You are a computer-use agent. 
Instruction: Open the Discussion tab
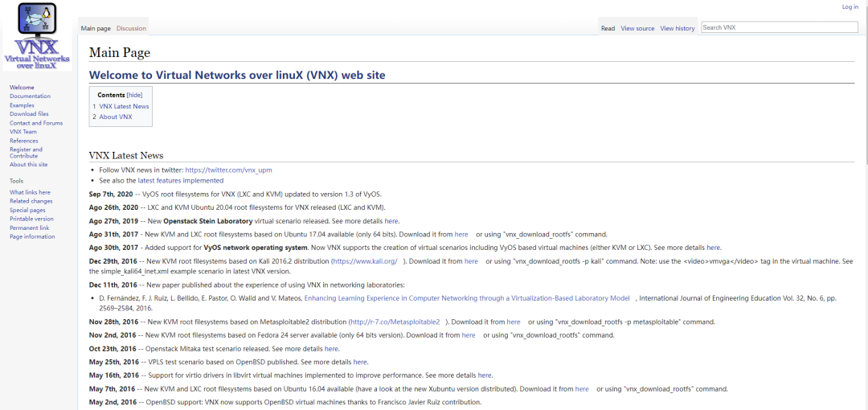click(131, 28)
